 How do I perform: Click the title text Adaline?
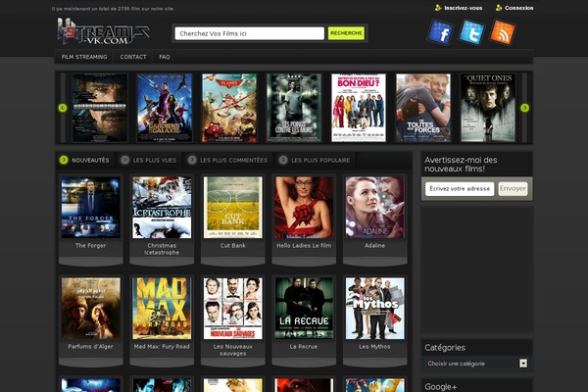[x=375, y=246]
